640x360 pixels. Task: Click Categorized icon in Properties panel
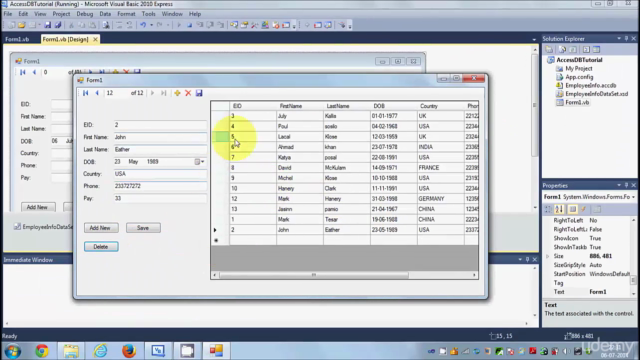[x=548, y=209]
